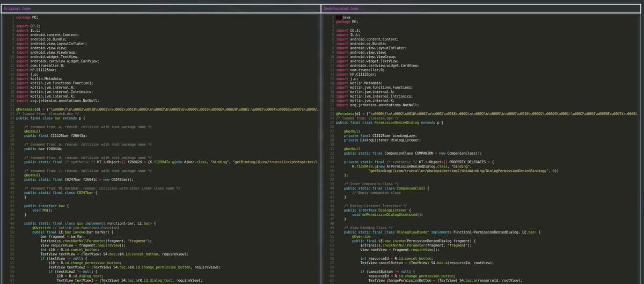Click "public final C11125bar f26043a;" line
The width and height of the screenshot is (644, 284).
55,136
